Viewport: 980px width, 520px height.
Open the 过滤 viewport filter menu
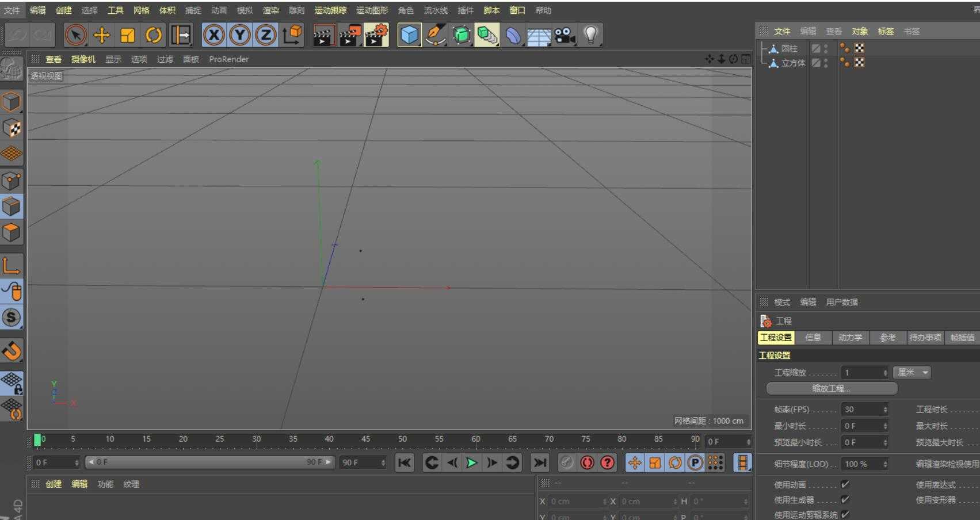pos(165,59)
